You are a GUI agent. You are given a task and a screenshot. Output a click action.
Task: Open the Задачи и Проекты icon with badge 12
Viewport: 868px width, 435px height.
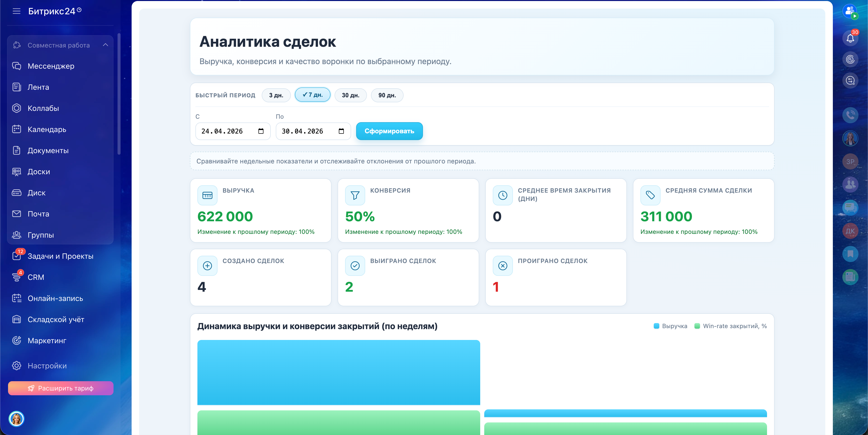click(17, 256)
